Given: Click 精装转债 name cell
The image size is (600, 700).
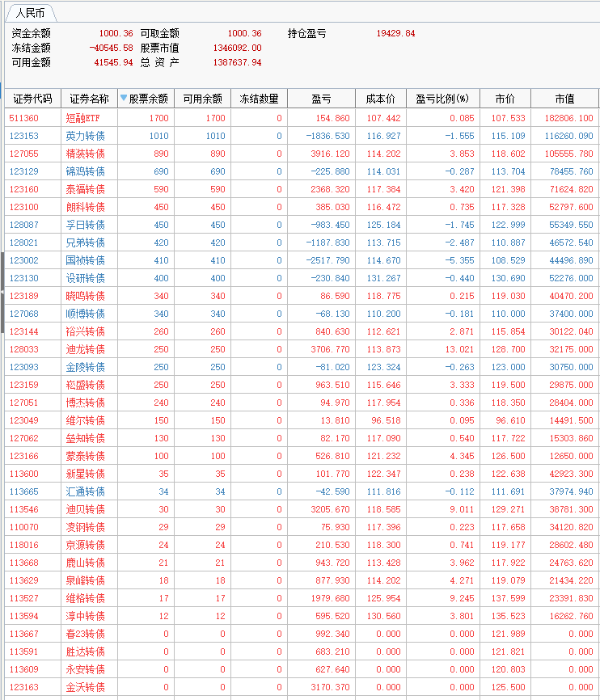Looking at the screenshot, I should 86,154.
